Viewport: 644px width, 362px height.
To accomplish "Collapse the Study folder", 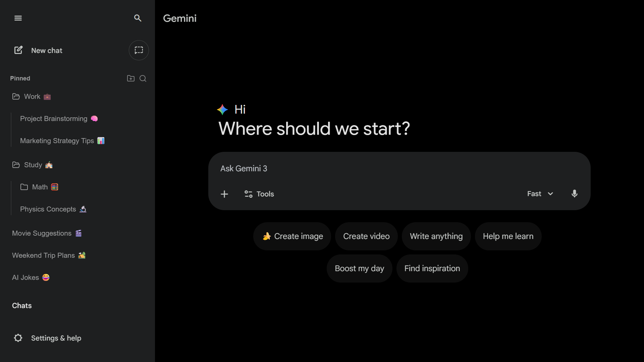I will tap(33, 165).
